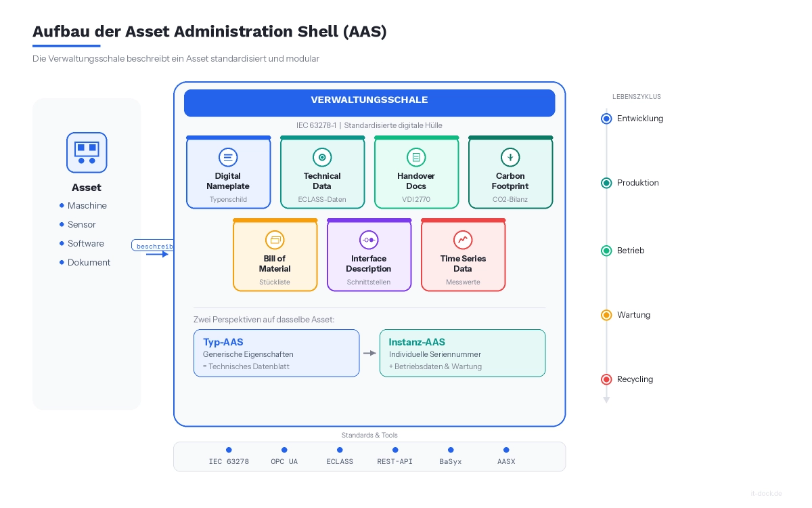Click the Interface Description connector icon
The height and width of the screenshot is (508, 812).
pos(369,239)
